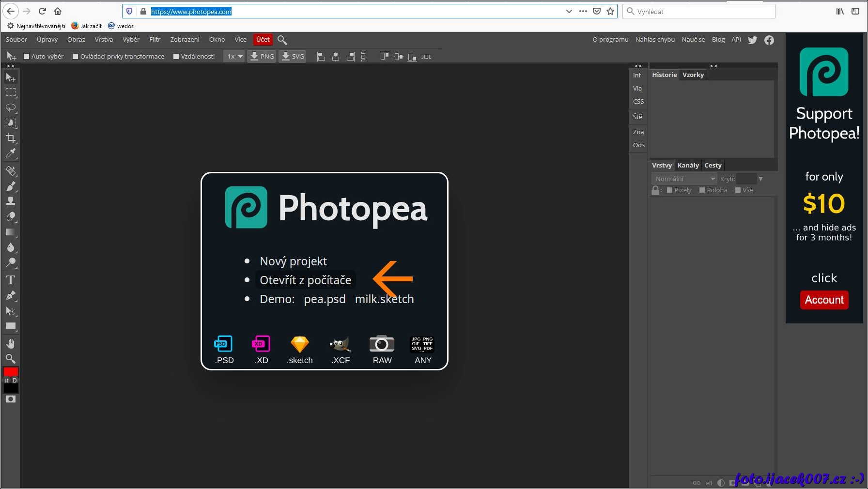Image resolution: width=868 pixels, height=489 pixels.
Task: Click the red foreground color swatch
Action: tap(11, 372)
